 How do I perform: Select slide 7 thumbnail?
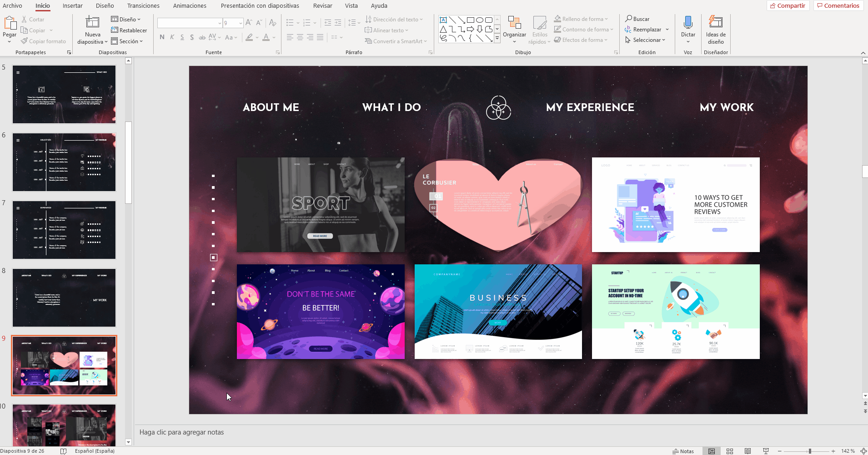coord(64,230)
